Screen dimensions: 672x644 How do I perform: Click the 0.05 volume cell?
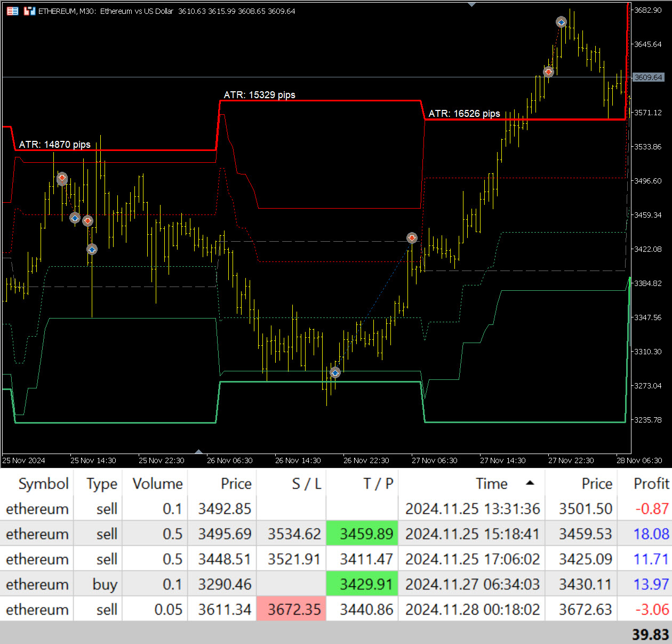tap(168, 609)
